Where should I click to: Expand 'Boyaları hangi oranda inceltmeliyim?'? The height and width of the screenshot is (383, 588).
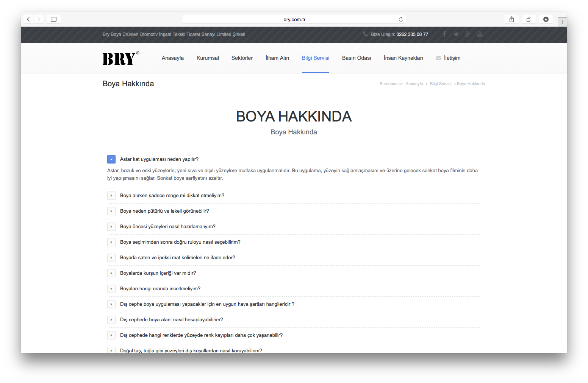(x=111, y=289)
